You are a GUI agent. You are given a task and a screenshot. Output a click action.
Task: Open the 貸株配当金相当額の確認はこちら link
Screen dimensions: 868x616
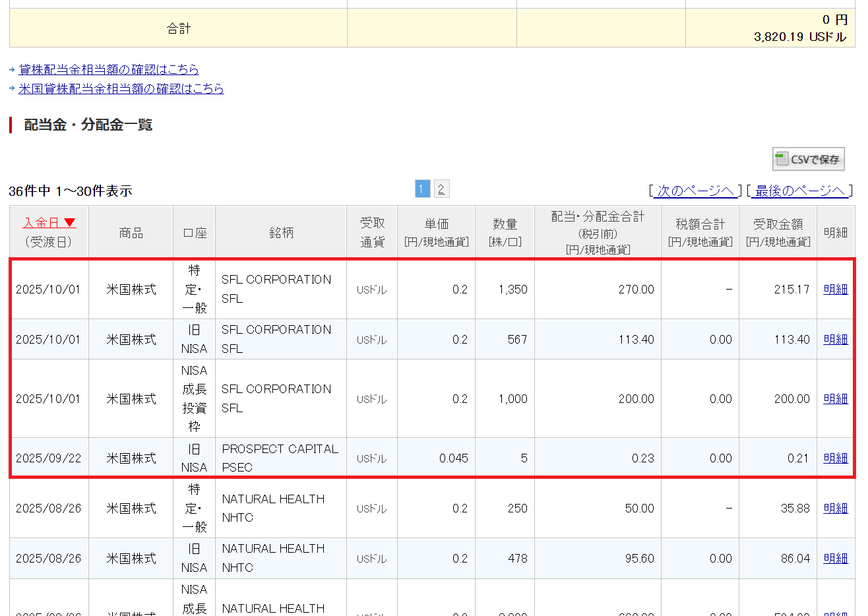[108, 69]
